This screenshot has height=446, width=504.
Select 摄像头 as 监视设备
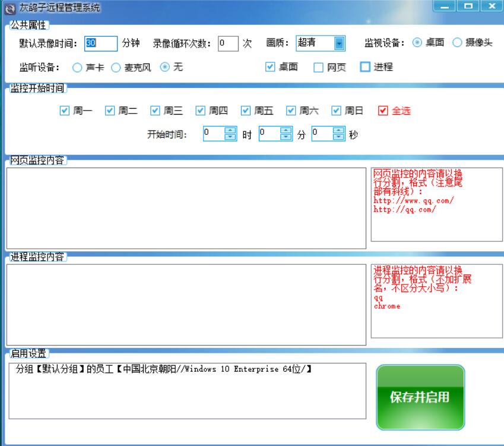coord(457,42)
